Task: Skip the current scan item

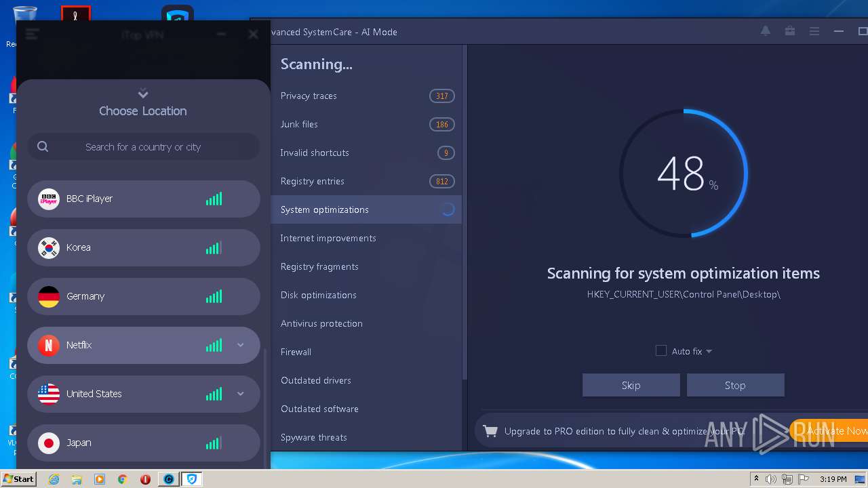Action: point(631,385)
